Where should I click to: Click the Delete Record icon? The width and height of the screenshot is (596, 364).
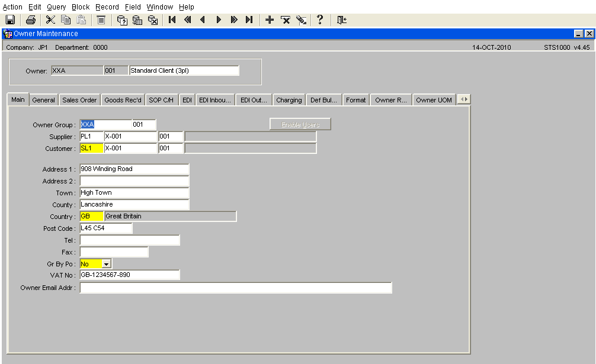point(285,20)
